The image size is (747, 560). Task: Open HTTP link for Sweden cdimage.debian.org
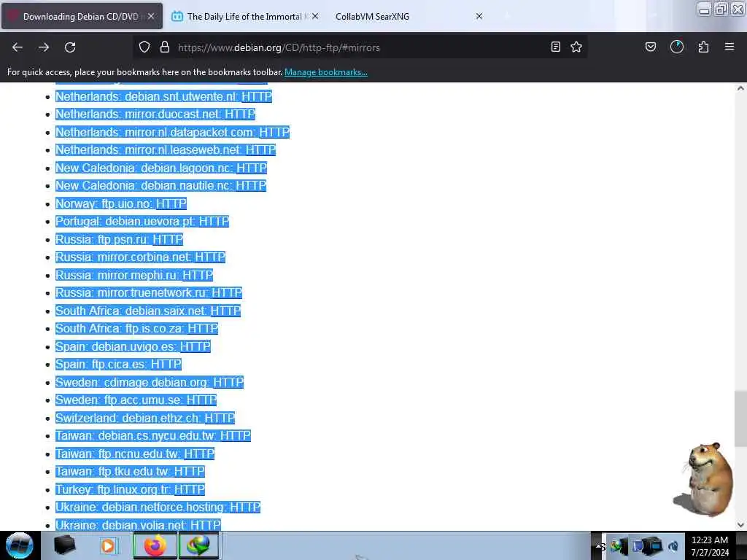click(x=228, y=382)
